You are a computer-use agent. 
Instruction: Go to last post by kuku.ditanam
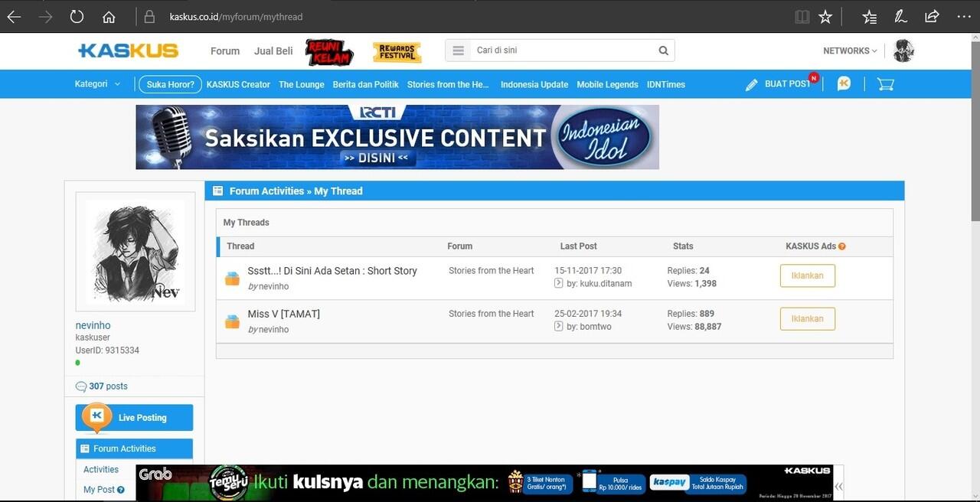(x=559, y=283)
